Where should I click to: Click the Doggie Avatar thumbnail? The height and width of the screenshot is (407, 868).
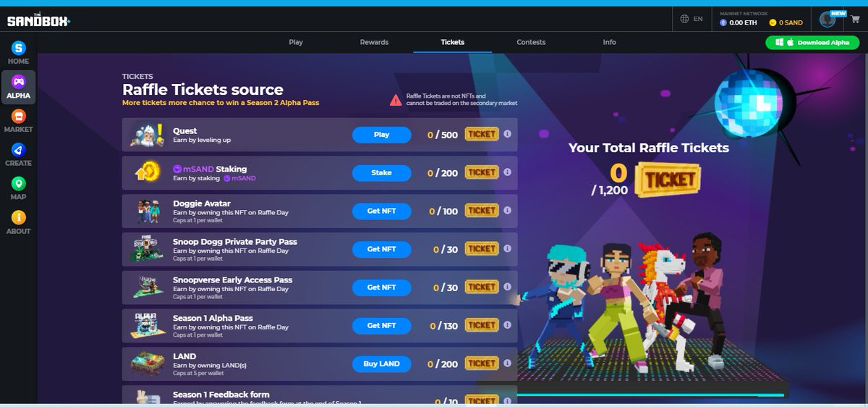pos(148,211)
